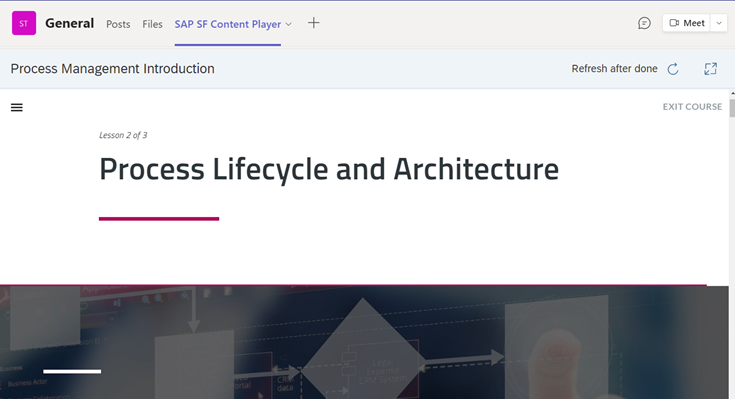Image resolution: width=735 pixels, height=399 pixels.
Task: Click the process flowchart hero image
Action: (x=364, y=342)
